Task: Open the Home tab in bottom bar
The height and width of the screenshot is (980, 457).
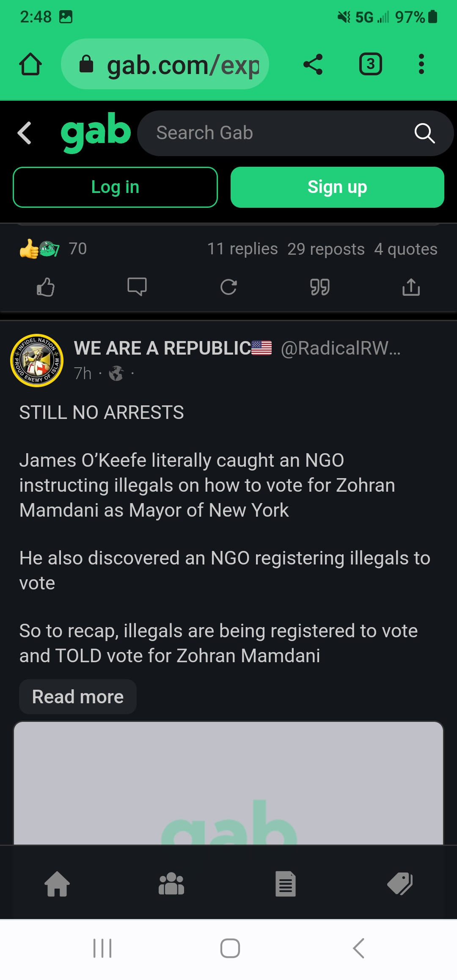Action: click(x=57, y=884)
